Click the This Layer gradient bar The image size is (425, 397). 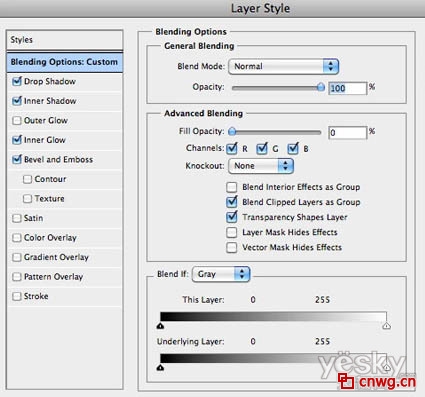pos(273,317)
